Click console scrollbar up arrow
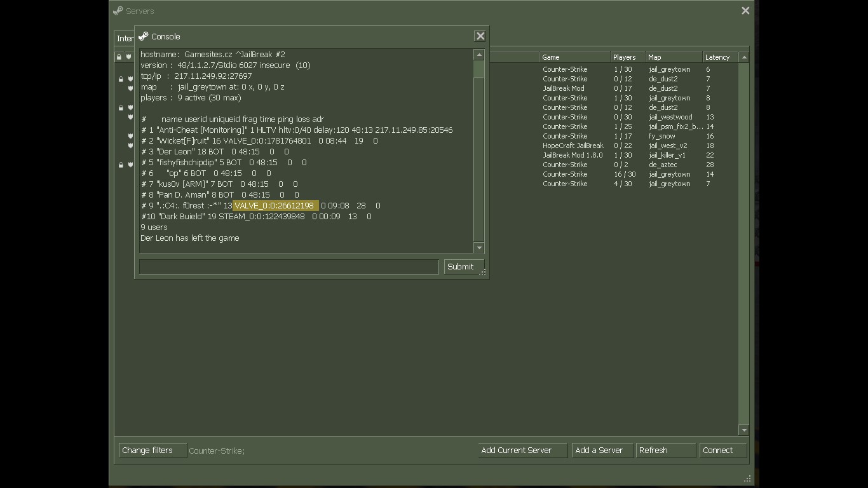 479,55
